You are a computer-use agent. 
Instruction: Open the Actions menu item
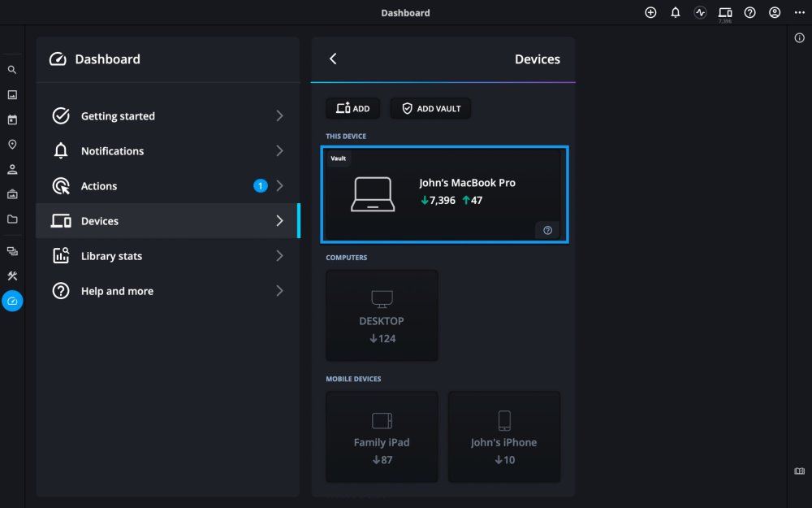click(168, 186)
